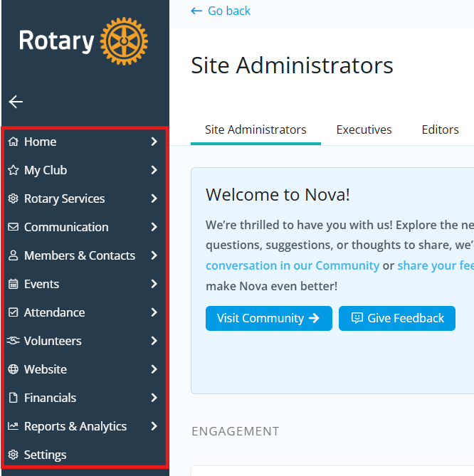Open the Settings menu item
474x476 pixels.
tap(85, 453)
